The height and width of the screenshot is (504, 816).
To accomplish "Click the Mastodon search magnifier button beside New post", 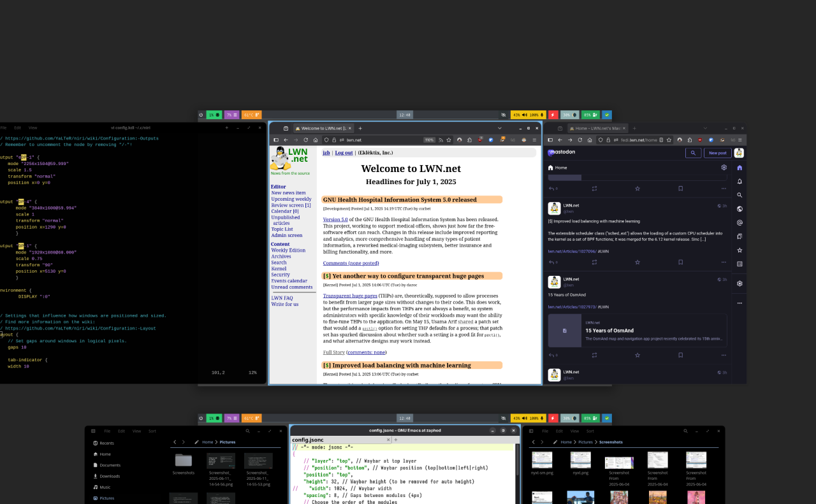I will [x=693, y=153].
